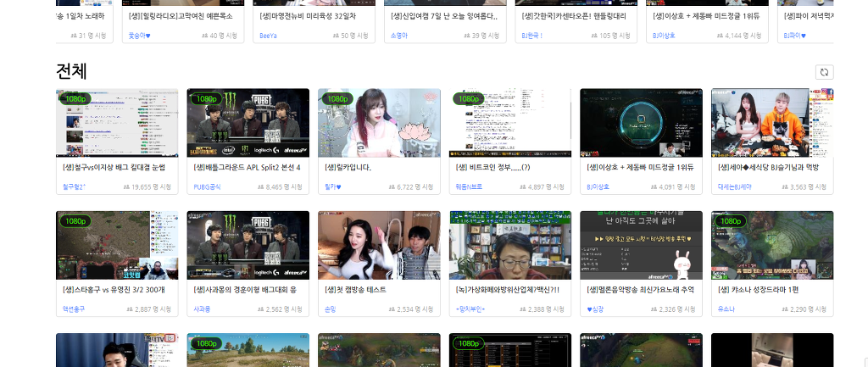Click the 6,722 명 시청 viewer count
The height and width of the screenshot is (367, 868).
411,187
